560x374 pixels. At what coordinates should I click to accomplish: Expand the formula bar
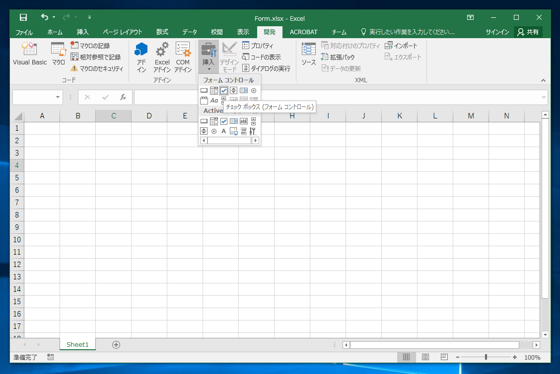point(544,97)
